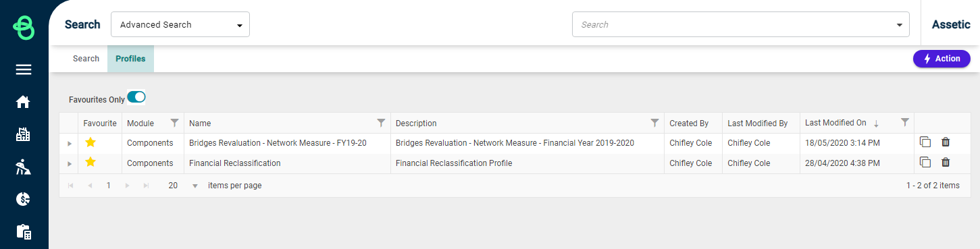
Task: Delete the Financial Reclassification profile
Action: (946, 163)
